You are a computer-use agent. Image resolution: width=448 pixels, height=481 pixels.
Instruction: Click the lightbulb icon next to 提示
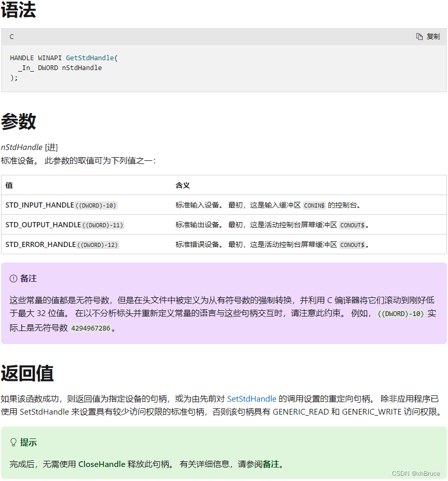click(x=13, y=442)
